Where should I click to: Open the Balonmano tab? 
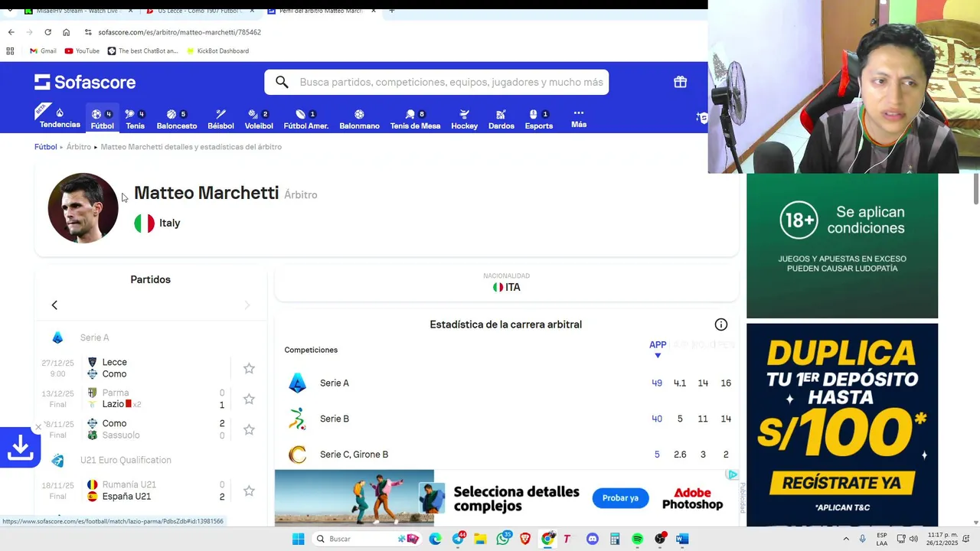[x=359, y=119]
